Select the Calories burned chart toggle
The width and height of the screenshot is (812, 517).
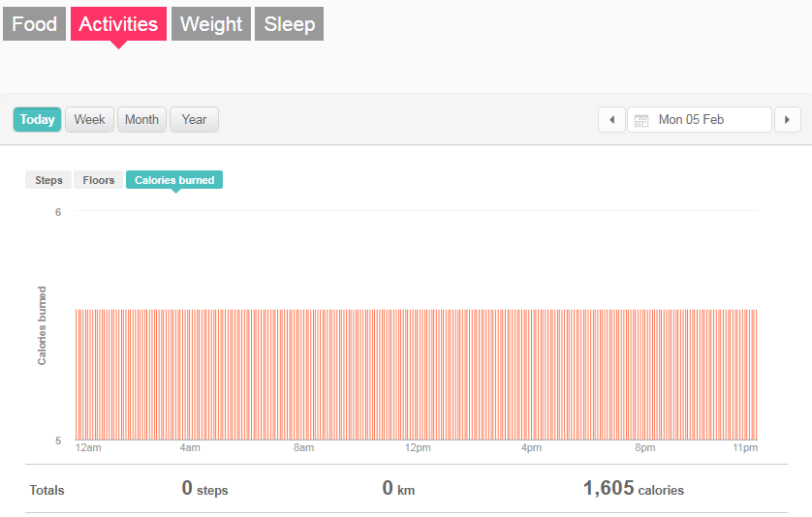point(174,180)
